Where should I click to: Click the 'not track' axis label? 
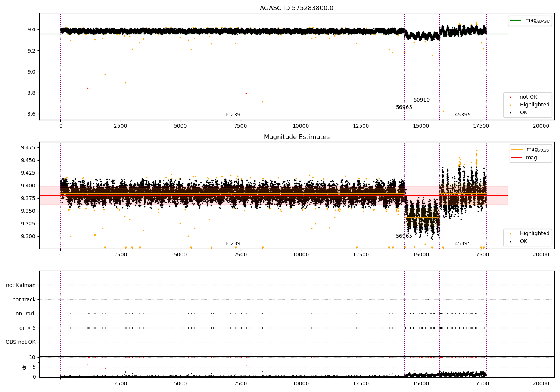pos(24,300)
